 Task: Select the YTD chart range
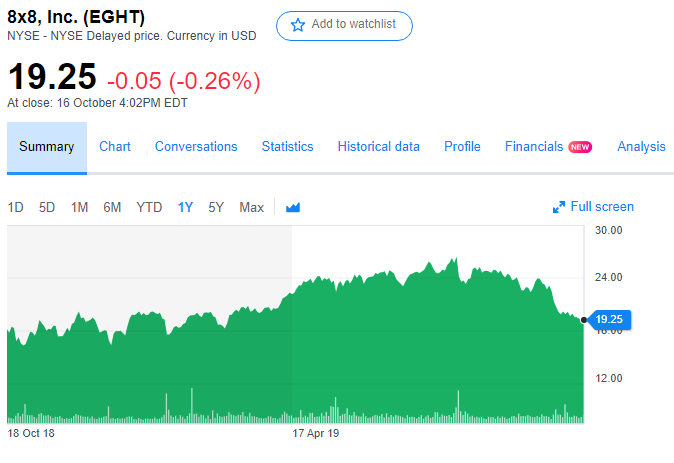149,208
